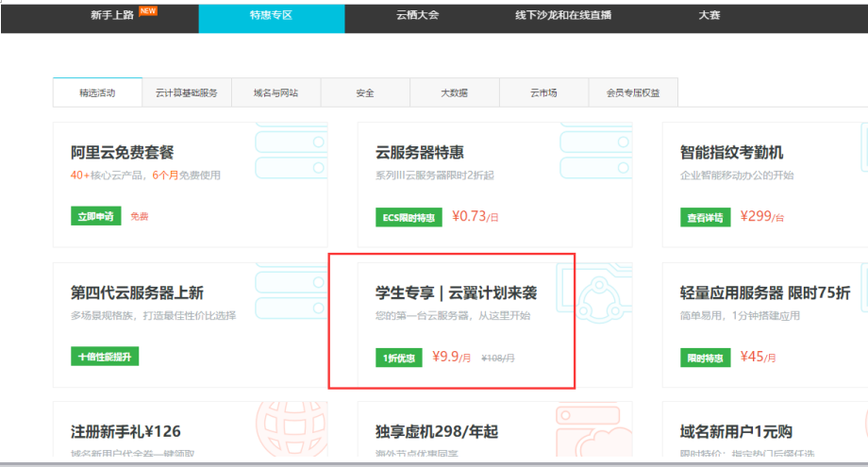868x467 pixels.
Task: Click the 立即申请 green button
Action: coord(96,216)
